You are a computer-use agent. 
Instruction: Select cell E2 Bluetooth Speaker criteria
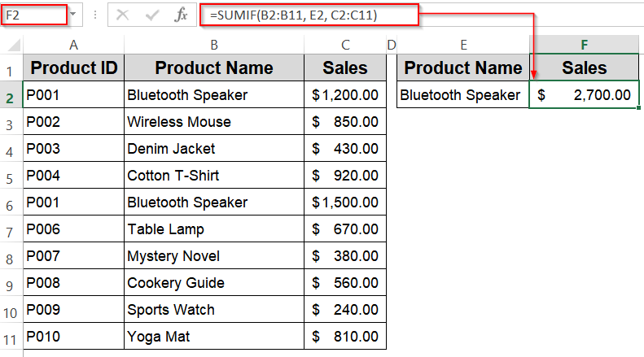click(462, 95)
